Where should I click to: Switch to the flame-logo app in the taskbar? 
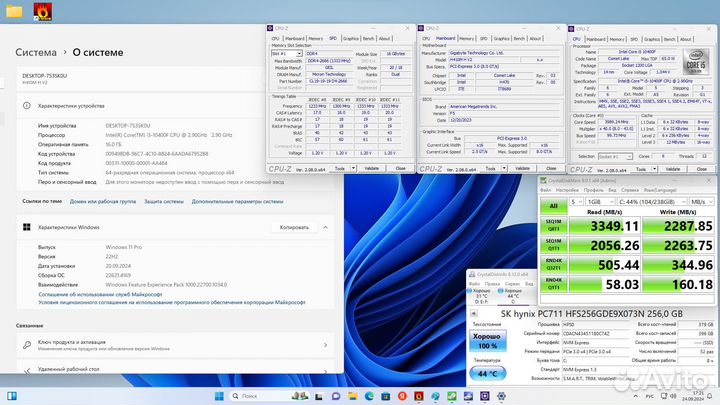click(419, 396)
